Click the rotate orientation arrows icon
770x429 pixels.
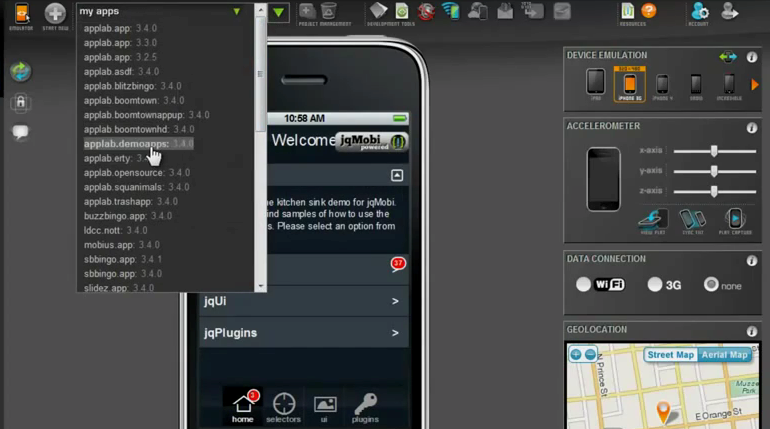tap(728, 57)
